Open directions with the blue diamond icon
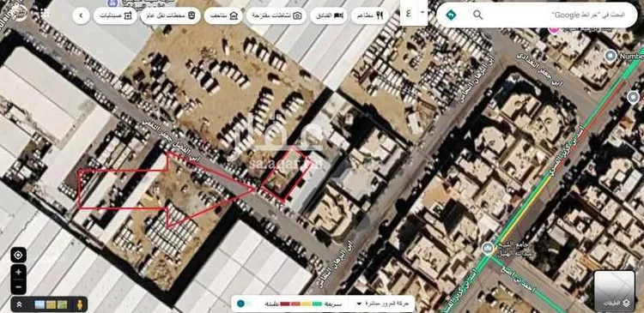This screenshot has width=644, height=313. coord(451,15)
